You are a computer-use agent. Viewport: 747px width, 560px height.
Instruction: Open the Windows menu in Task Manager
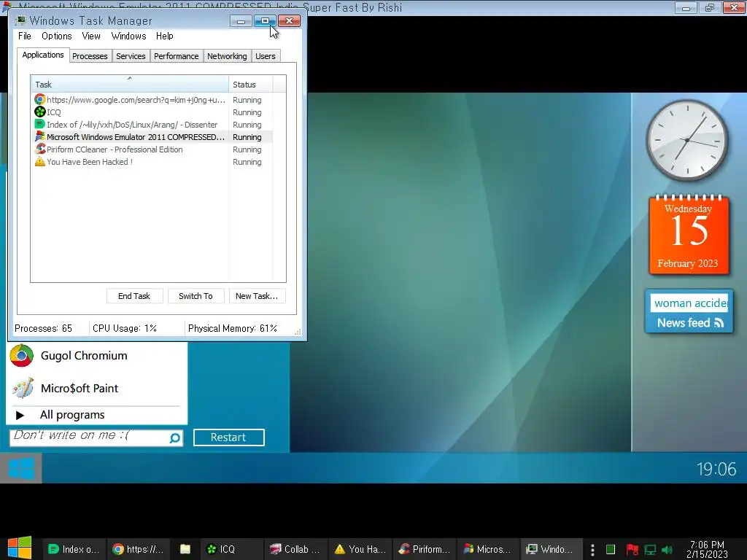[128, 36]
